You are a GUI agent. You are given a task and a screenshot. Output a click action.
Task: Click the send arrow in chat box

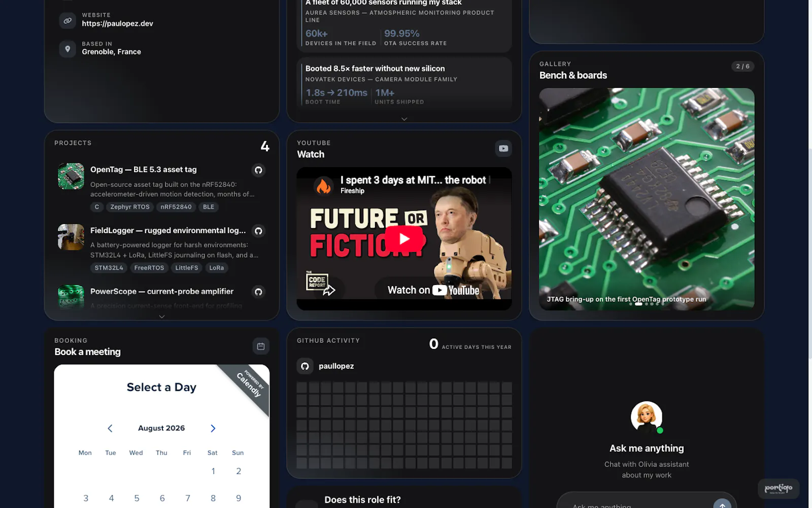[x=722, y=505]
